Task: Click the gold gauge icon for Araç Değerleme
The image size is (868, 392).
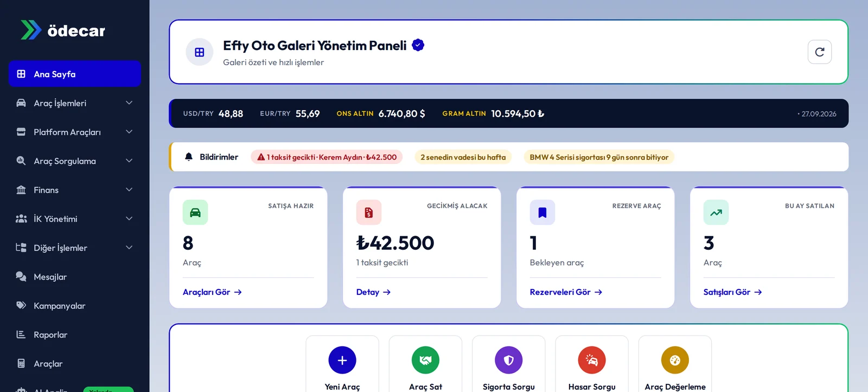Action: click(x=675, y=360)
